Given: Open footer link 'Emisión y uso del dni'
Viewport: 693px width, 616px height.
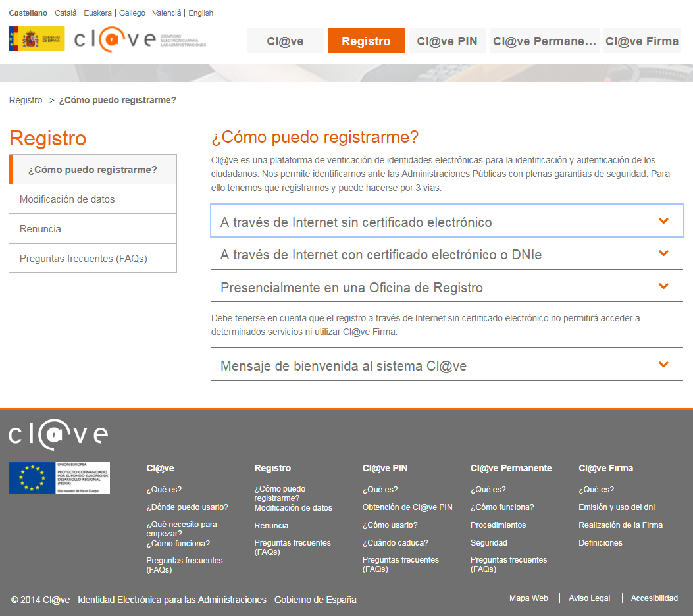Looking at the screenshot, I should (617, 507).
